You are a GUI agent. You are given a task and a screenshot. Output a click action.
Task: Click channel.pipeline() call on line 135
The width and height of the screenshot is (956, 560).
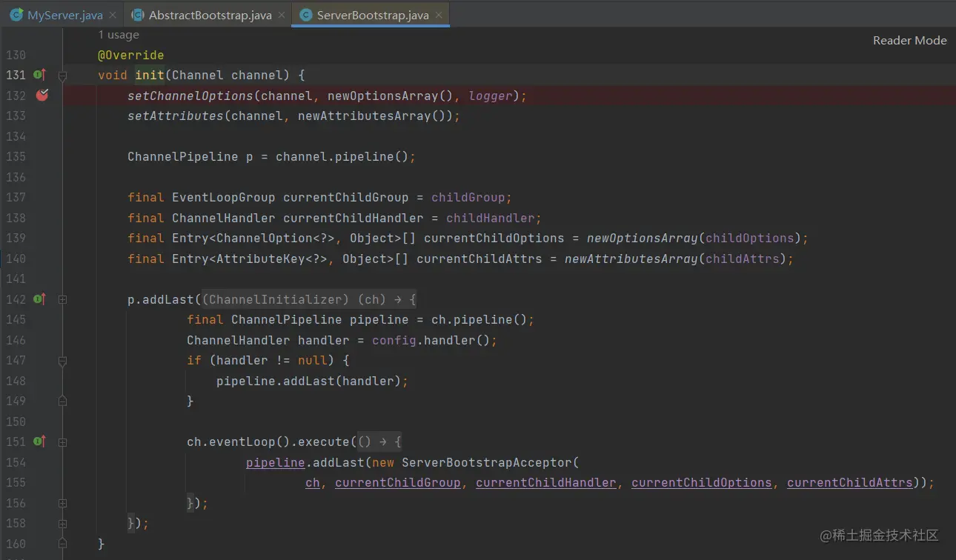[x=342, y=156]
